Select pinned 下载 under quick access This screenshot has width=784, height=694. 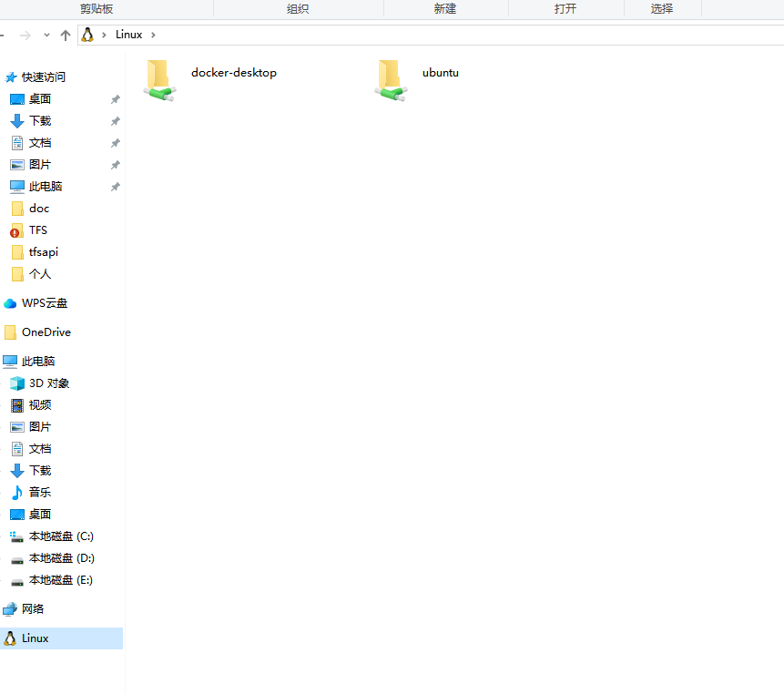[x=40, y=121]
